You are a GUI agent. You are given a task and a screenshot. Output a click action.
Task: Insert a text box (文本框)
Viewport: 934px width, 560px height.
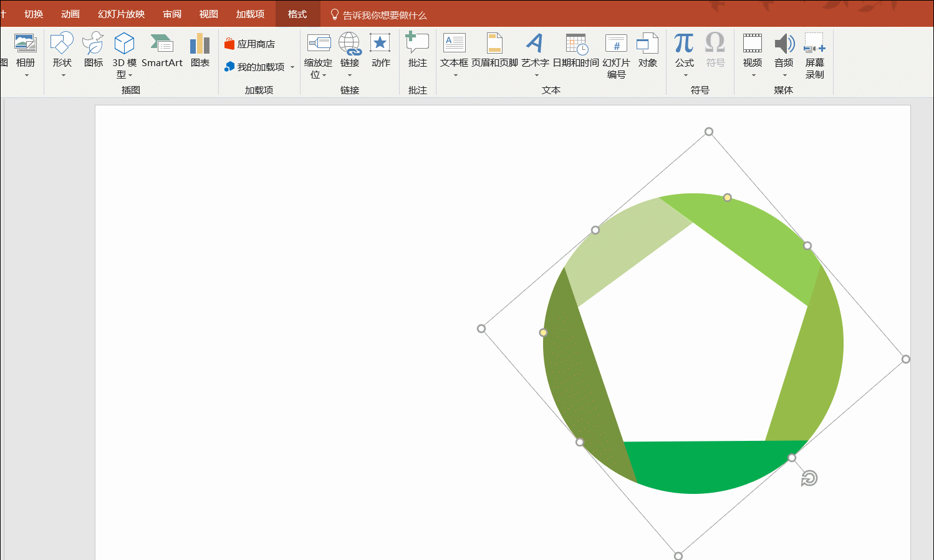tap(454, 52)
